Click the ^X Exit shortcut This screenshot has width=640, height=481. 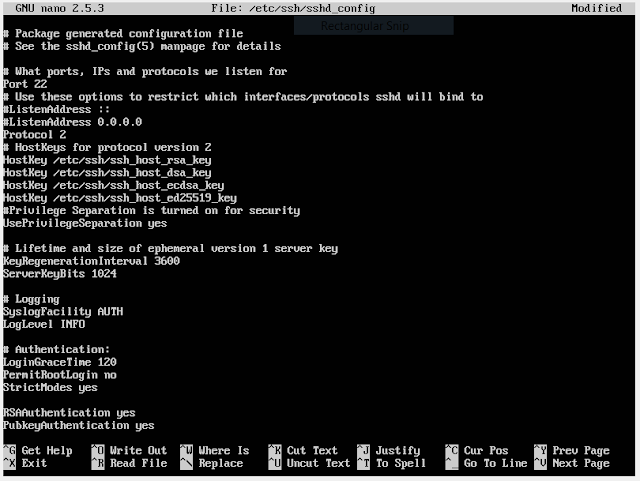(25, 463)
